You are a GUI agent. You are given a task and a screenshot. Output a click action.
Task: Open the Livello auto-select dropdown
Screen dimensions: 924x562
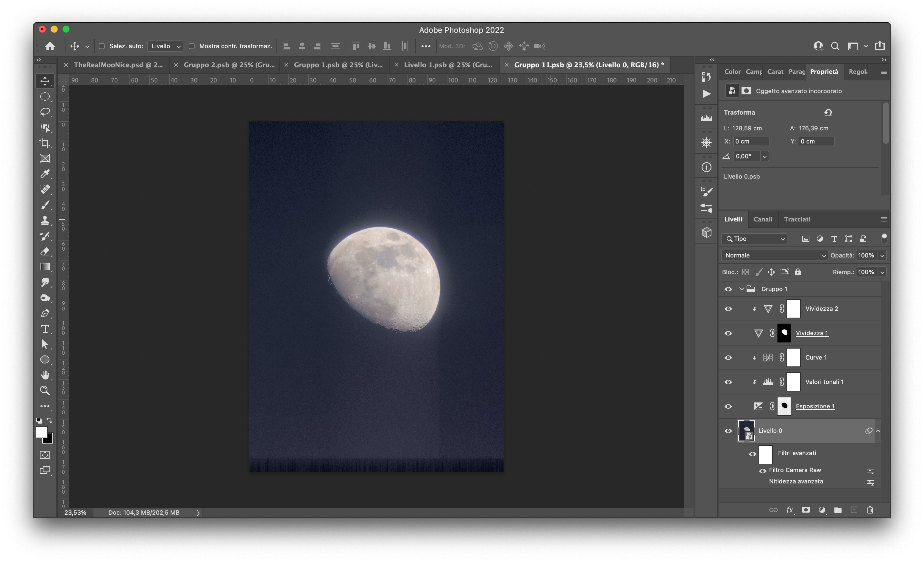(165, 46)
